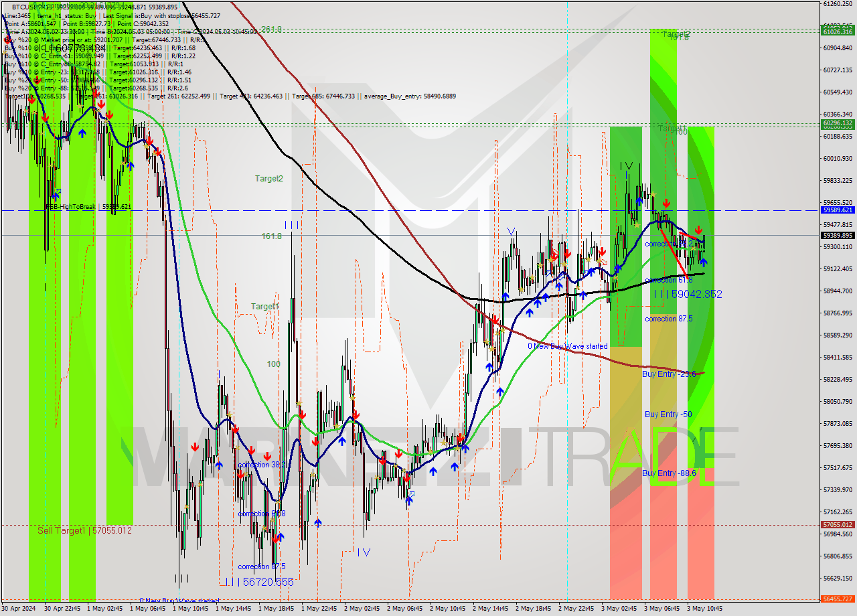Click the green 61026.316 price tag
The height and width of the screenshot is (616, 857).
[838, 31]
